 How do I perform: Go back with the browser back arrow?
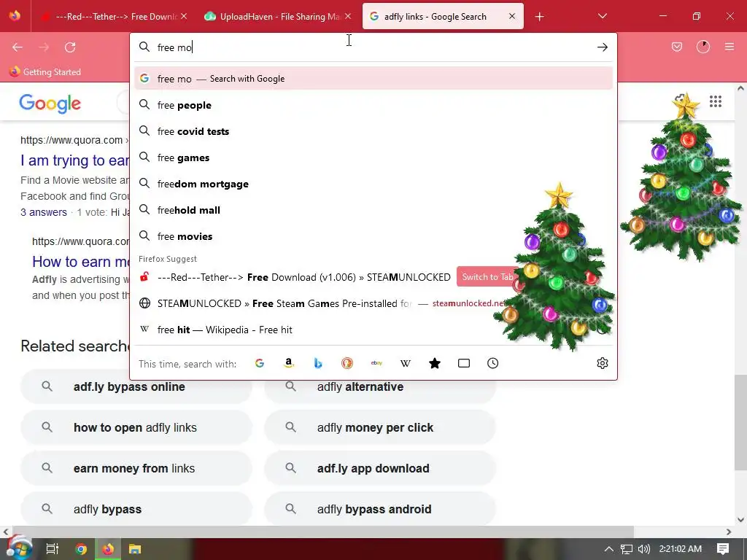click(x=18, y=47)
